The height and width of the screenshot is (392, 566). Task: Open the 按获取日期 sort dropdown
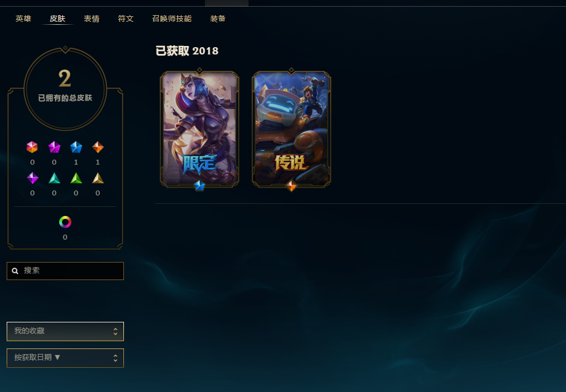(x=65, y=358)
